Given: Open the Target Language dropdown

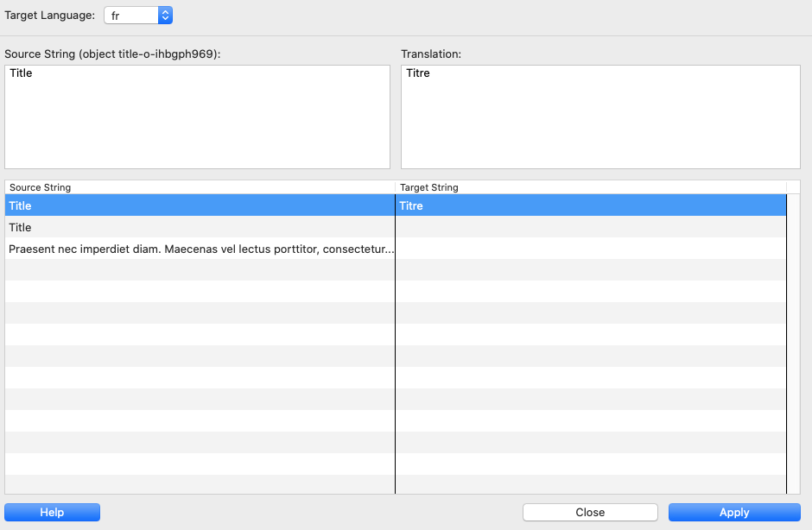Looking at the screenshot, I should click(x=137, y=16).
